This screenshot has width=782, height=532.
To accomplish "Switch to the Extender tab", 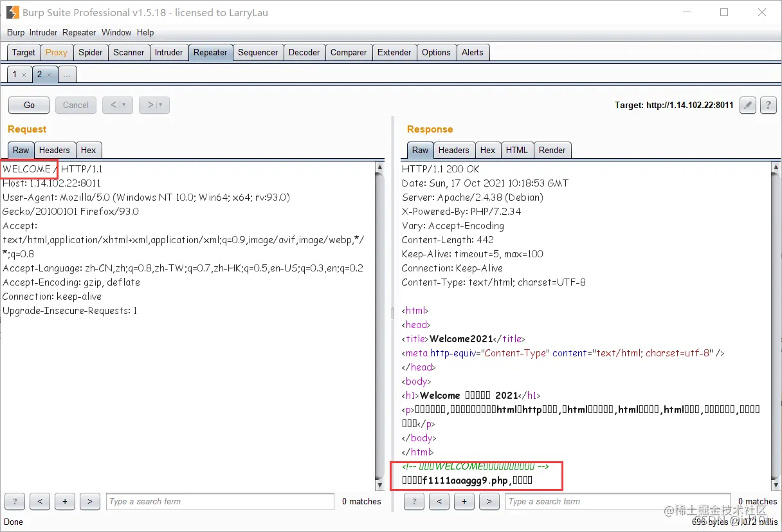I will (394, 52).
